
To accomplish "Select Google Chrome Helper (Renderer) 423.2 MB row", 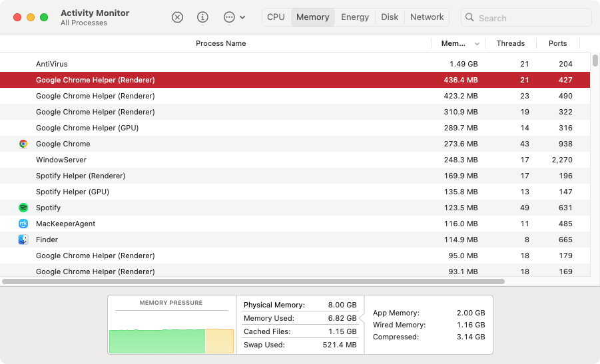I will pyautogui.click(x=294, y=96).
